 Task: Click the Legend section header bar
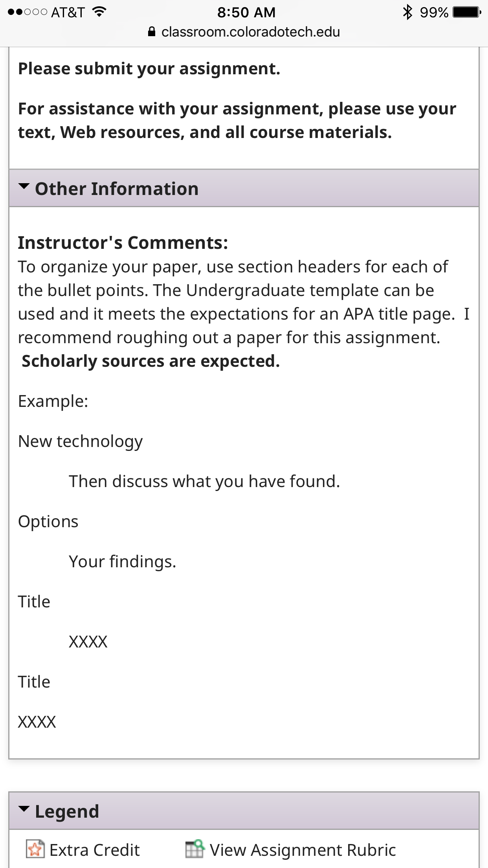(x=244, y=811)
